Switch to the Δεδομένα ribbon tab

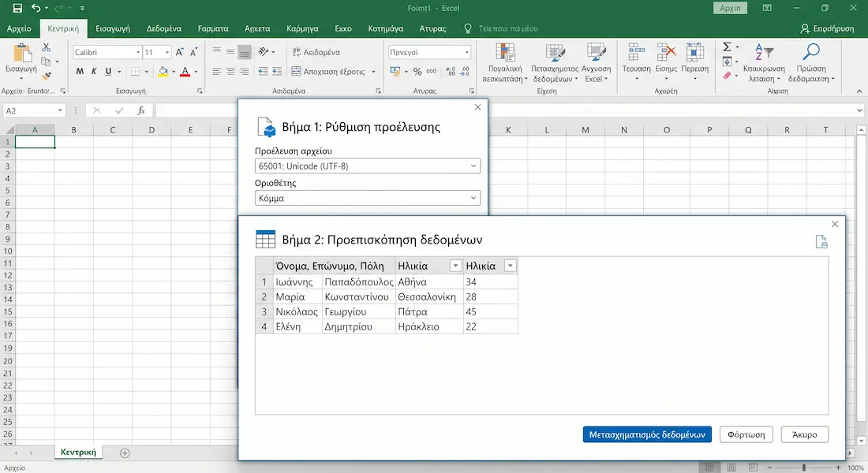[x=164, y=28]
